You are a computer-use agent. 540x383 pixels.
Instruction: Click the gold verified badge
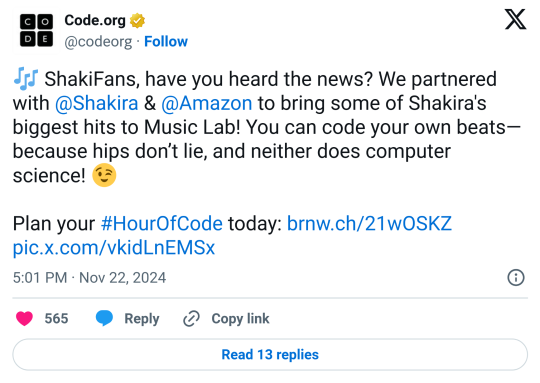coord(137,21)
